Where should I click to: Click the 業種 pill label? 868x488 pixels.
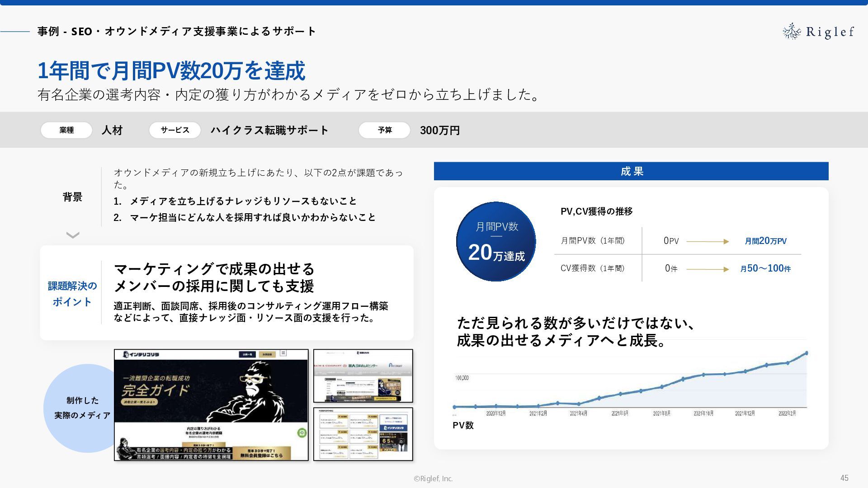click(66, 130)
